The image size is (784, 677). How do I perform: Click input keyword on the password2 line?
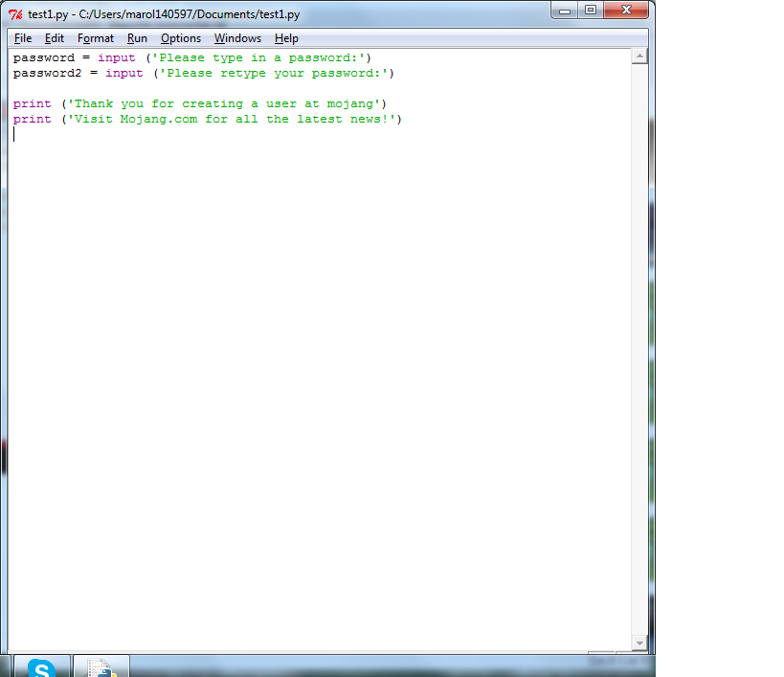click(124, 74)
